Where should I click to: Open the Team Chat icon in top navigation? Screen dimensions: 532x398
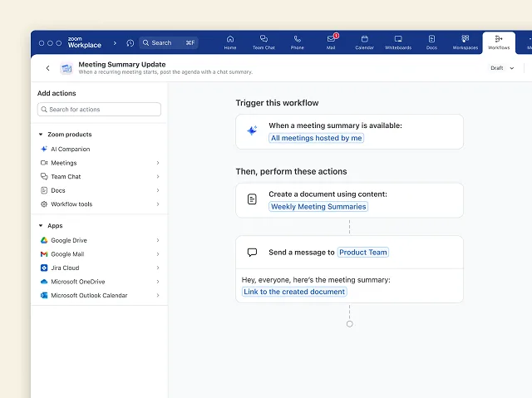tap(264, 42)
